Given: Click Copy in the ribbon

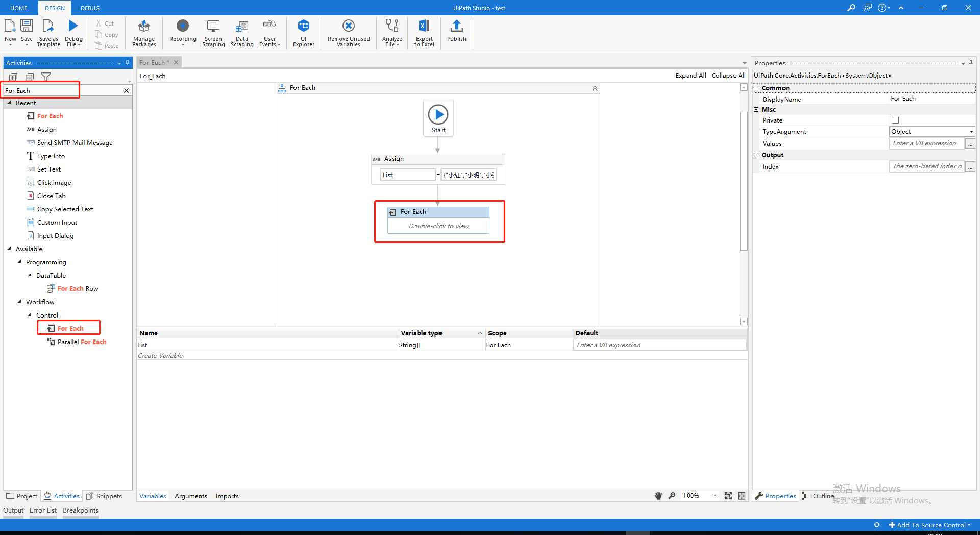Looking at the screenshot, I should (107, 35).
